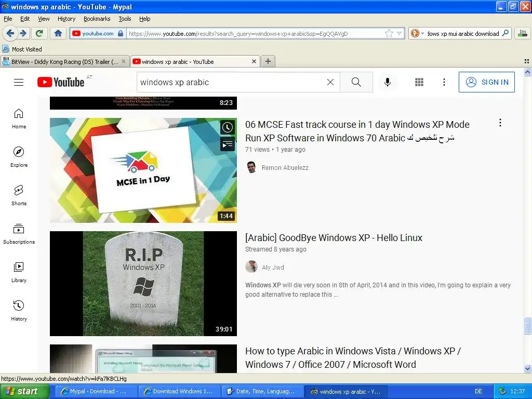Click the DE language indicator in taskbar
The image size is (532, 399).
coord(478,391)
